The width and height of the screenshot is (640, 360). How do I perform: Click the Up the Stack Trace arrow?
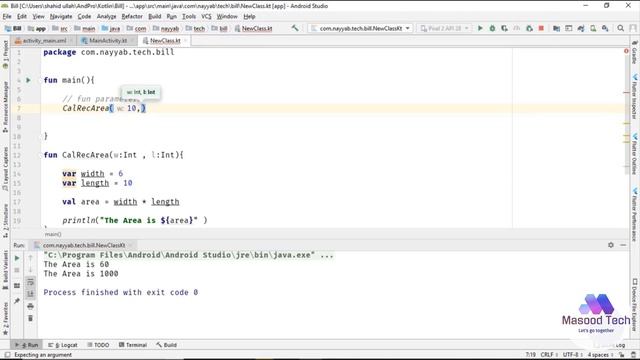tap(30, 258)
